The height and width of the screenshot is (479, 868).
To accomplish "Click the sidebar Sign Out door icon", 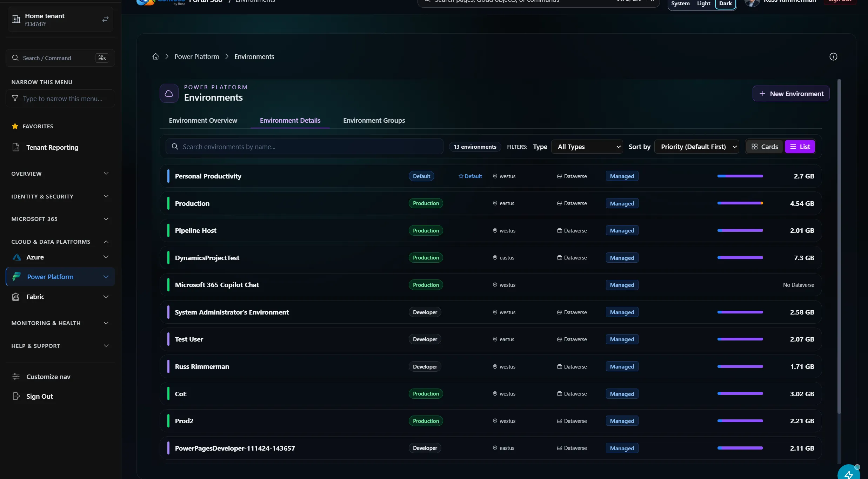I will (16, 396).
